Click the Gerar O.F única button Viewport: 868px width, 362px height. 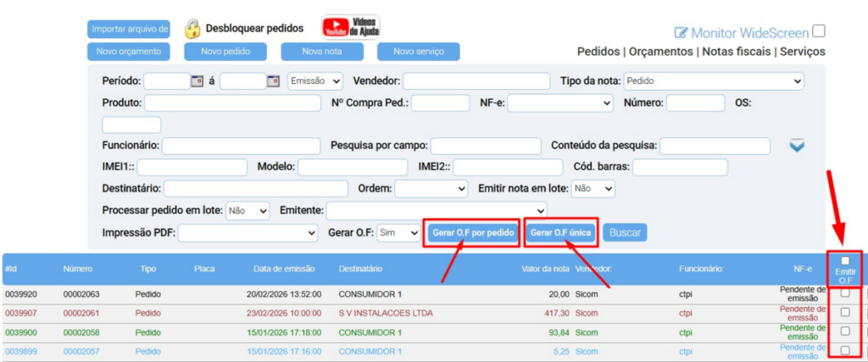point(562,233)
